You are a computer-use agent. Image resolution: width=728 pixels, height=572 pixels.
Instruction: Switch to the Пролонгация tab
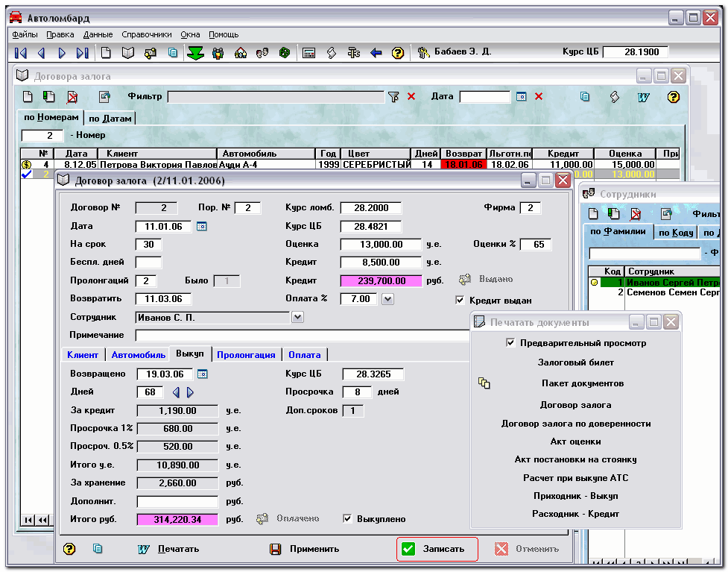(246, 355)
